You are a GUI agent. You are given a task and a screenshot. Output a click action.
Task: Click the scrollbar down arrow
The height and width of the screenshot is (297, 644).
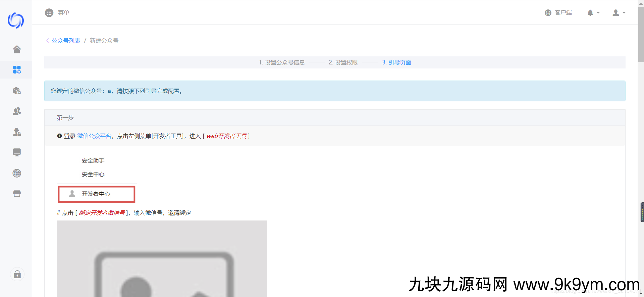click(641, 294)
